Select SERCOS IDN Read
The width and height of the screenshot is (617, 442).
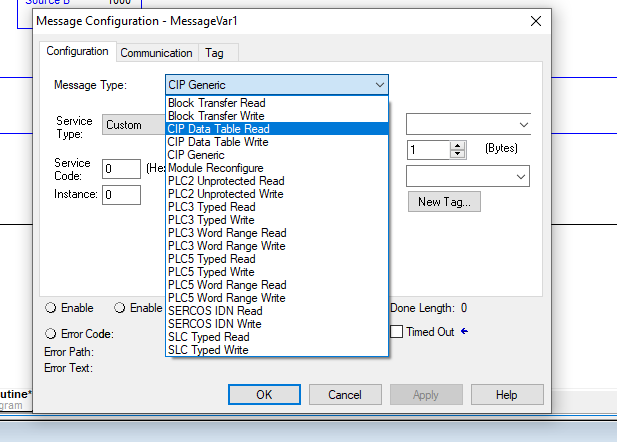pos(277,311)
